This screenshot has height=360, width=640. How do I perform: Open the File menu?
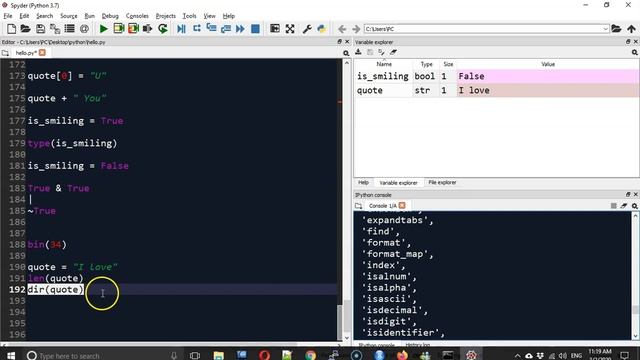(8, 16)
